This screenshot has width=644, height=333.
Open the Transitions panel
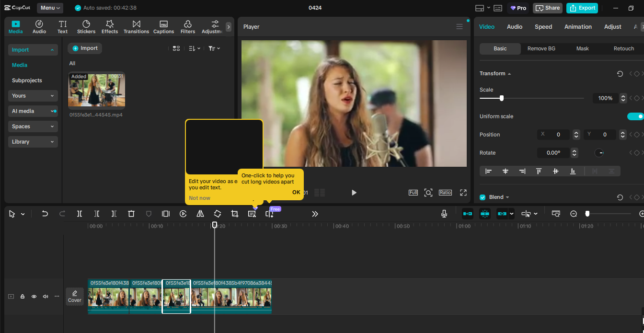137,27
